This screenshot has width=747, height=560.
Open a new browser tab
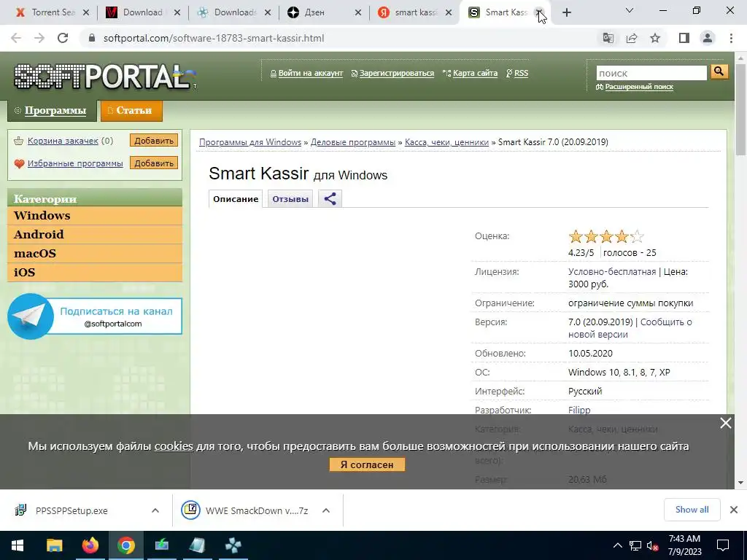566,12
